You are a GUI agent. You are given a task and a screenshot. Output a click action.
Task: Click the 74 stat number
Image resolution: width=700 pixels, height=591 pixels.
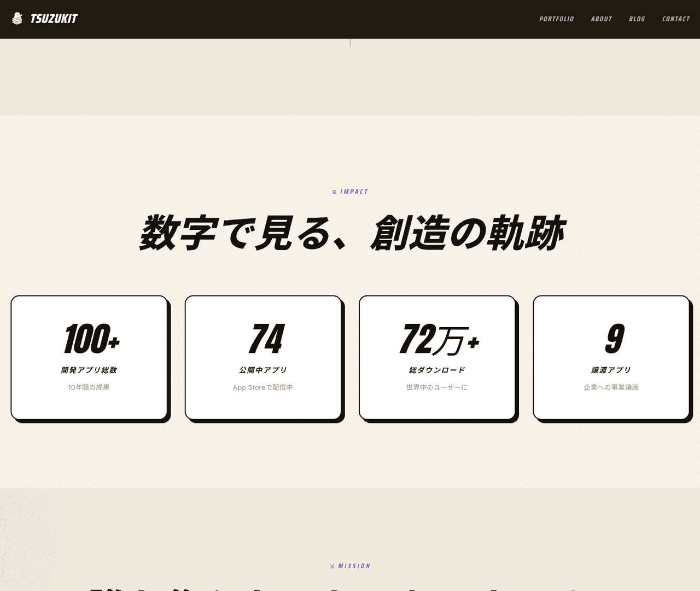[x=266, y=339]
